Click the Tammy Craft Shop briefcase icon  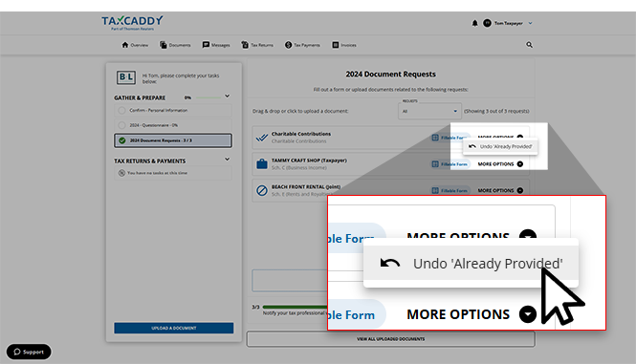pos(262,164)
